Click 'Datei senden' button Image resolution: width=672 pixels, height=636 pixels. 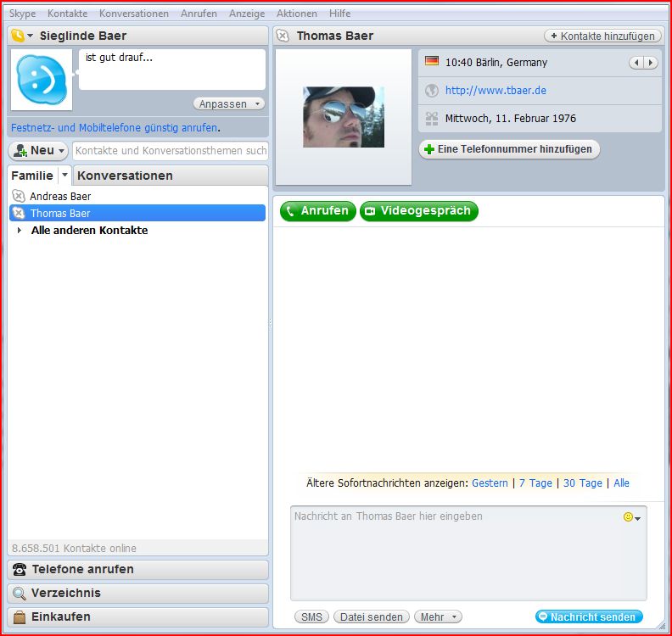pyautogui.click(x=372, y=617)
